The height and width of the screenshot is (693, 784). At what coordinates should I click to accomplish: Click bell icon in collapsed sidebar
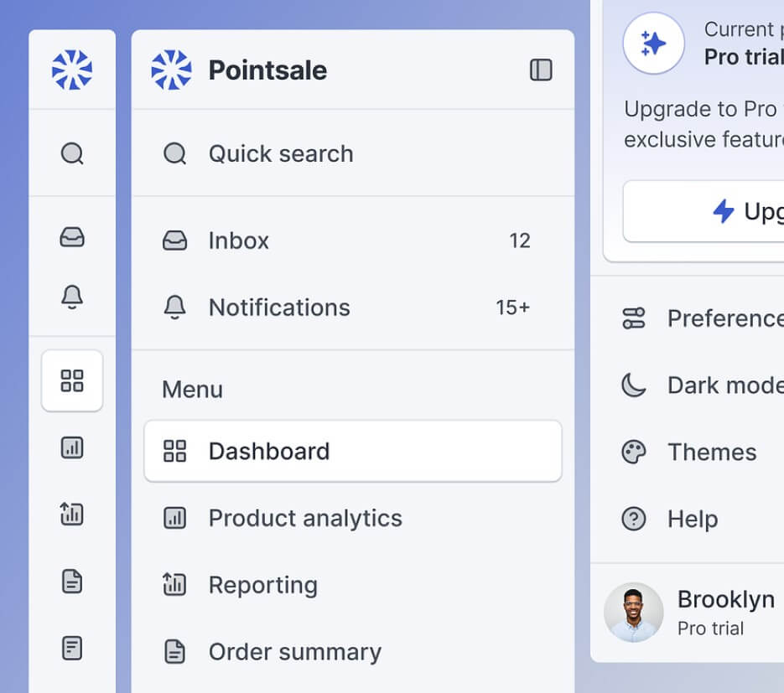point(72,297)
